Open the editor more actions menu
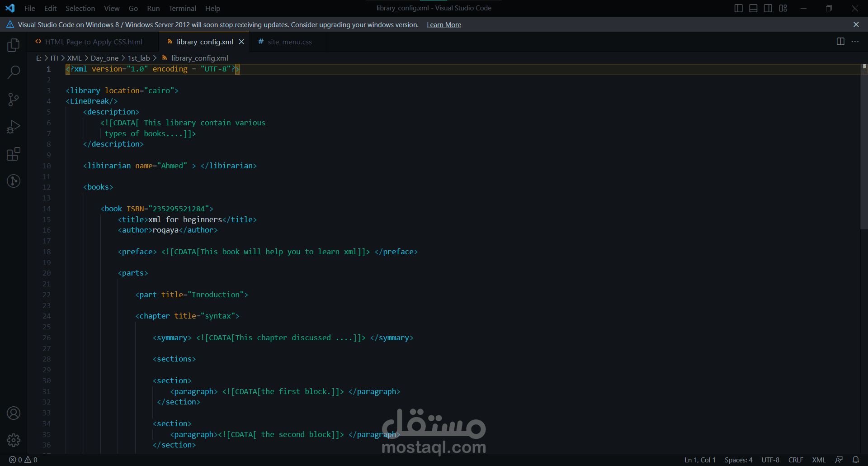Screen dimensions: 868x466 [x=855, y=42]
